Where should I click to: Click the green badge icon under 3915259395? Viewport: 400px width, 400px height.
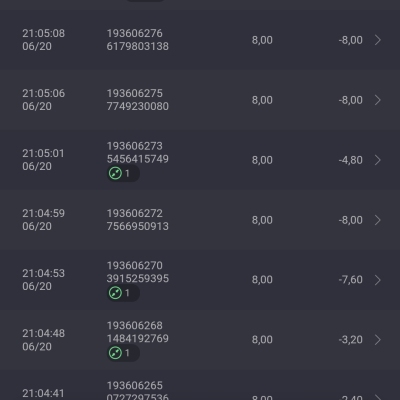point(115,293)
